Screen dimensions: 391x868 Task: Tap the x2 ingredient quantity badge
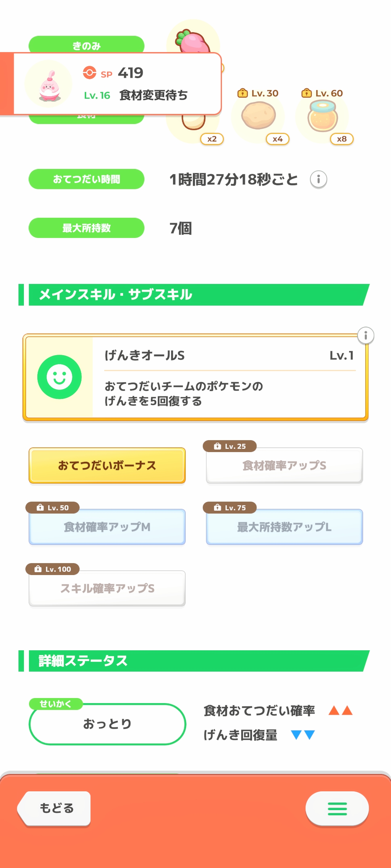(x=212, y=139)
